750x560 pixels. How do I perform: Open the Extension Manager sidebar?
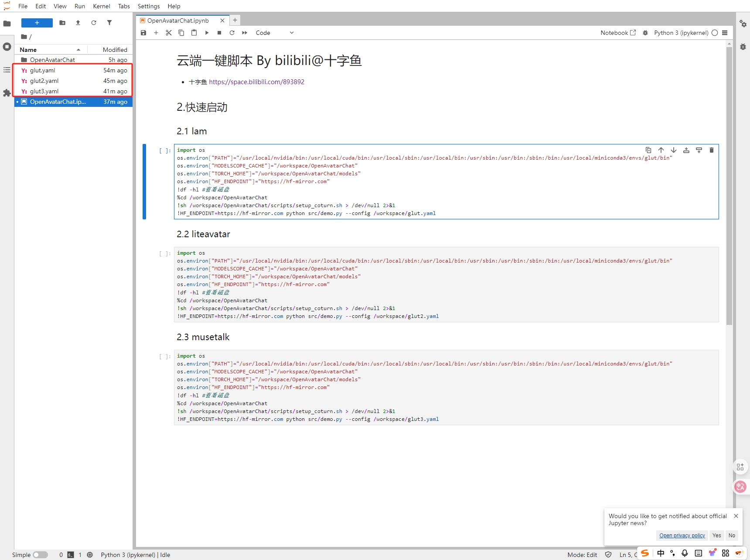pyautogui.click(x=7, y=93)
